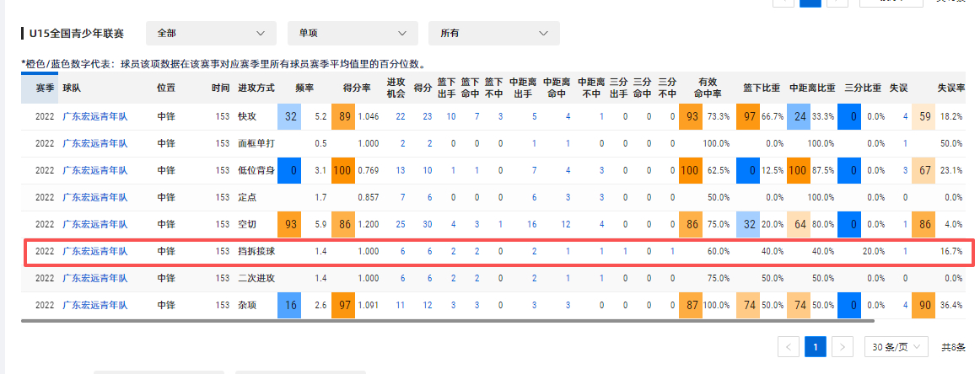This screenshot has width=980, height=374.
Task: Click the 二次进攻 attack type cell
Action: point(256,279)
